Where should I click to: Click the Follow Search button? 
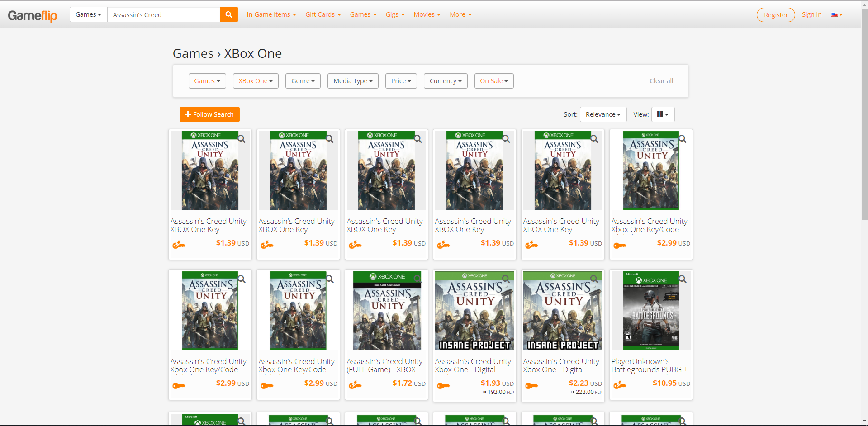pos(209,114)
